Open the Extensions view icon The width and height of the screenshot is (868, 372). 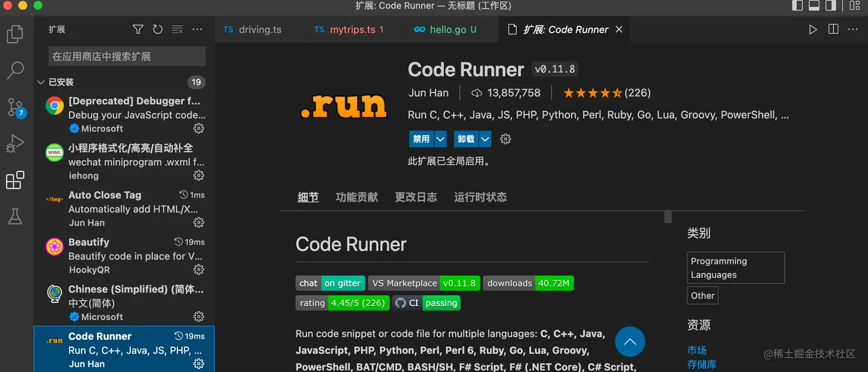15,180
